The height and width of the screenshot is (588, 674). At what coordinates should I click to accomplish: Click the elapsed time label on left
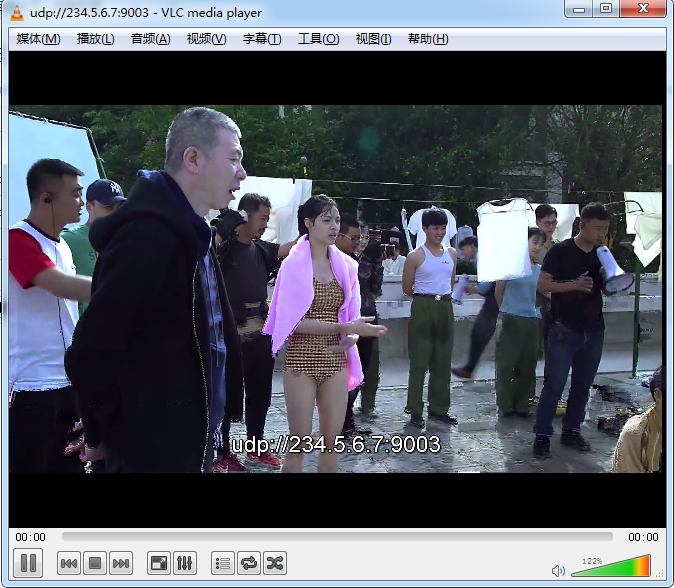click(x=31, y=537)
